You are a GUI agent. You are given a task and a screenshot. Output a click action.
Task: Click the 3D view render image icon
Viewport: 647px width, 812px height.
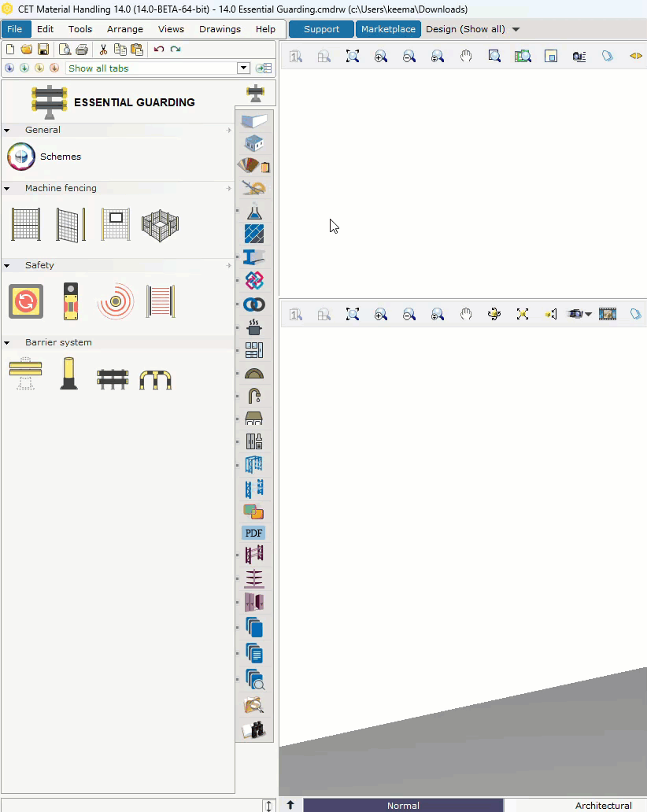pyautogui.click(x=608, y=314)
